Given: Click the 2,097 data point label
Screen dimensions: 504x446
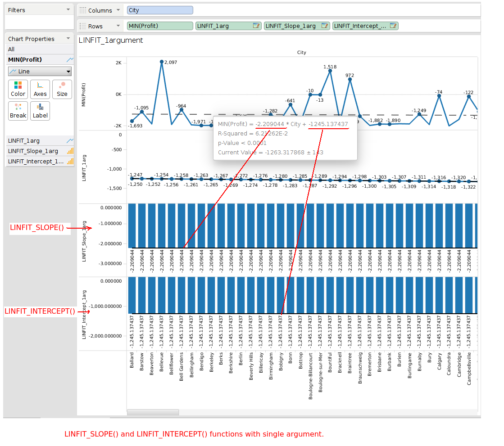Looking at the screenshot, I should (171, 62).
